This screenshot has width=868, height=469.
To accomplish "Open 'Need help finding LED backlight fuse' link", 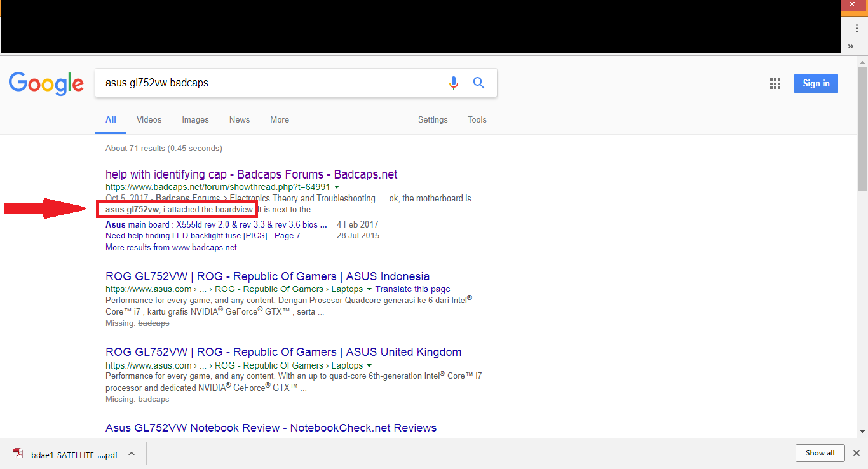I will (203, 236).
